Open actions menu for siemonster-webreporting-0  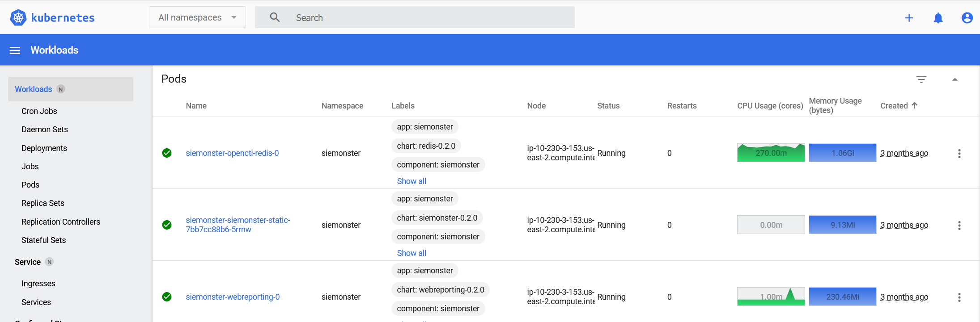959,297
